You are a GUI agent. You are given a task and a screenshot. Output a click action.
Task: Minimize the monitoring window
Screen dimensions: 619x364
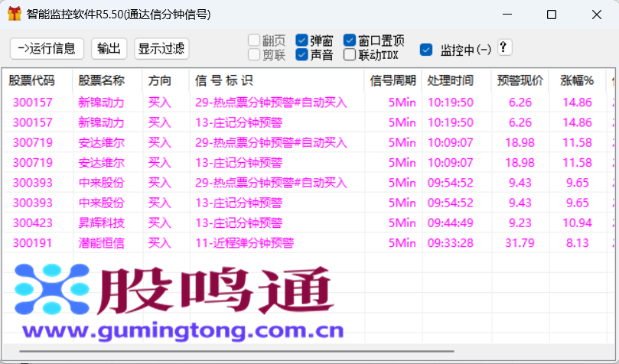pos(507,15)
